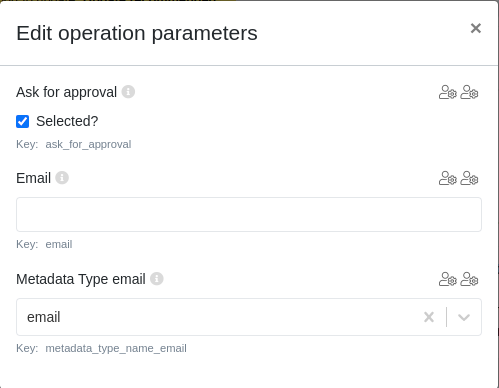Image resolution: width=499 pixels, height=388 pixels.
Task: Click first user-gear icon in Metadata Type email row
Action: pos(448,279)
